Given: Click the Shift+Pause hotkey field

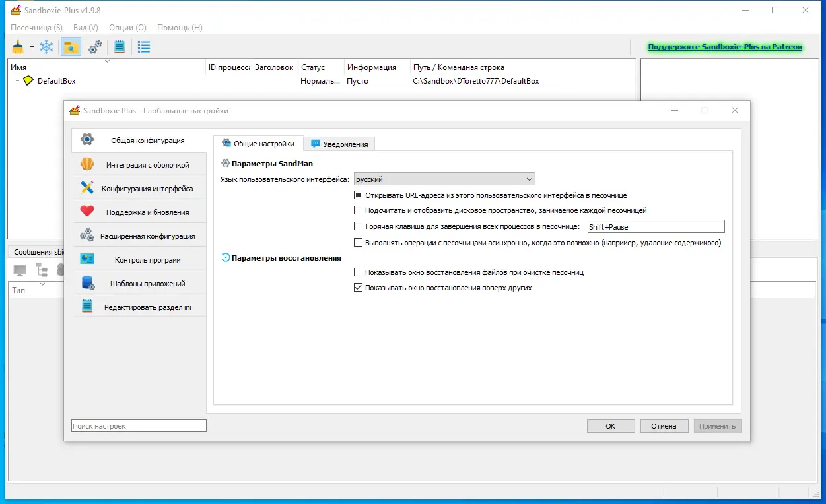Looking at the screenshot, I should point(656,226).
